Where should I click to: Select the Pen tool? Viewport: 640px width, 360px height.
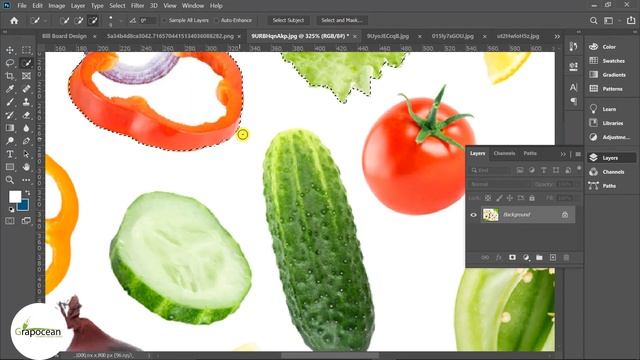(26, 141)
